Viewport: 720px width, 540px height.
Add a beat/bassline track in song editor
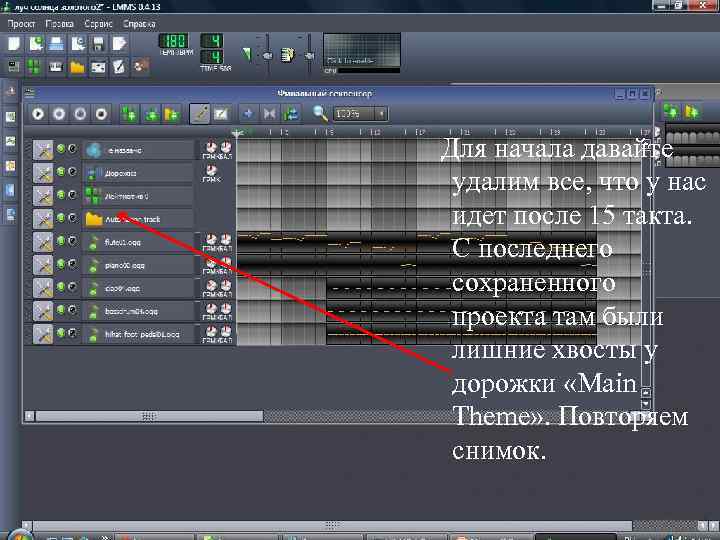click(x=129, y=113)
